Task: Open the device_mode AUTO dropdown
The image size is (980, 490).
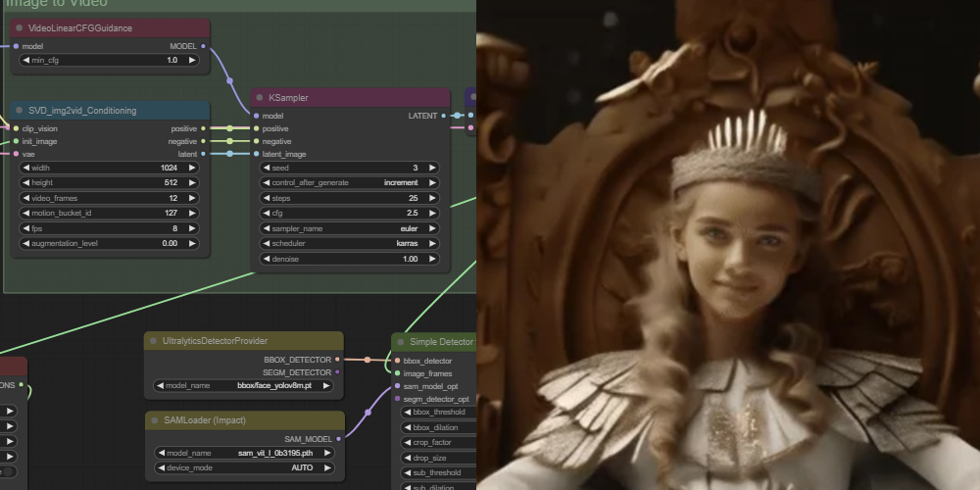Action: pyautogui.click(x=245, y=468)
